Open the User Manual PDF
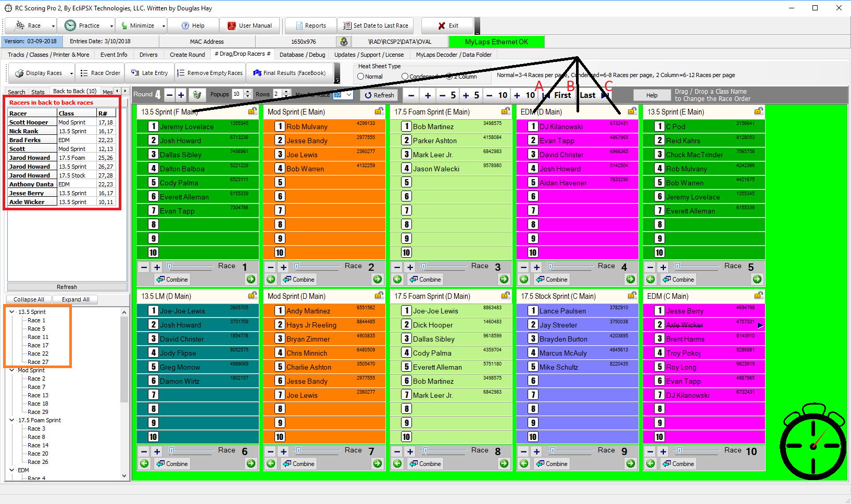This screenshot has height=504, width=851. (249, 26)
